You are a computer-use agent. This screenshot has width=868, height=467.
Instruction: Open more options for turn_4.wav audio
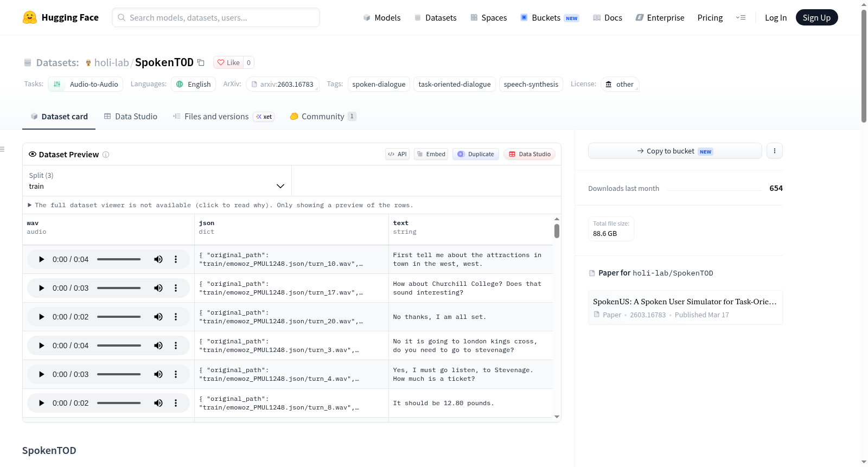coord(176,374)
